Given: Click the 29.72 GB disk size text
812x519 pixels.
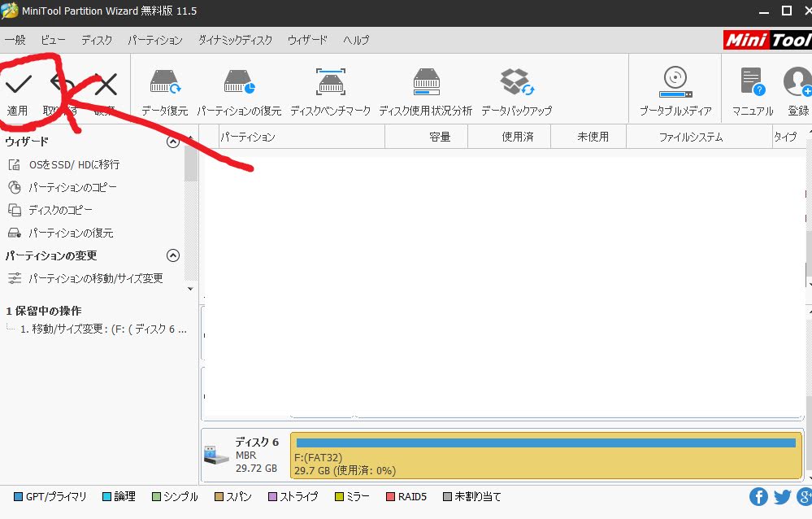Looking at the screenshot, I should pos(256,469).
